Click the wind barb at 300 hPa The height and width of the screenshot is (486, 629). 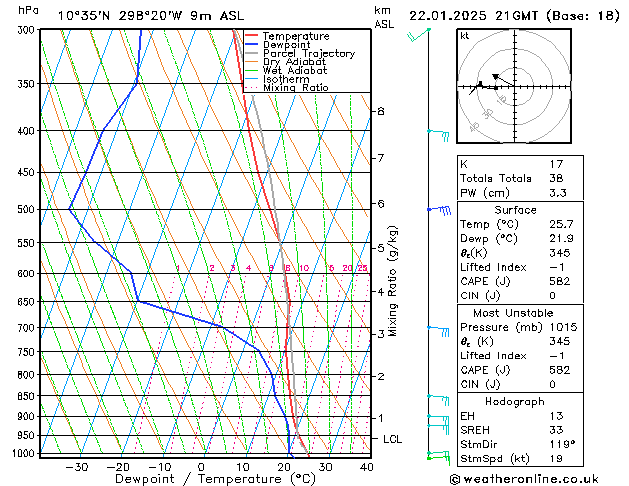coord(419,34)
